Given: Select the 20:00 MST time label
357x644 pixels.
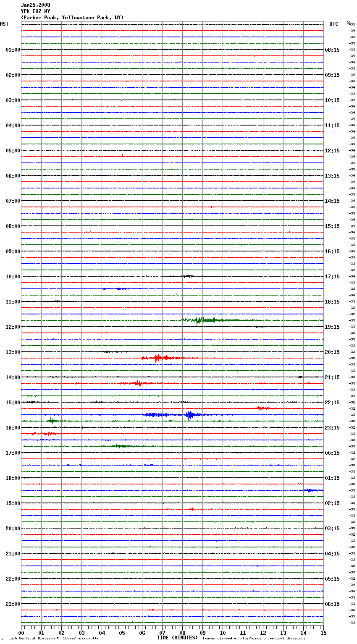Looking at the screenshot, I should [x=13, y=529].
